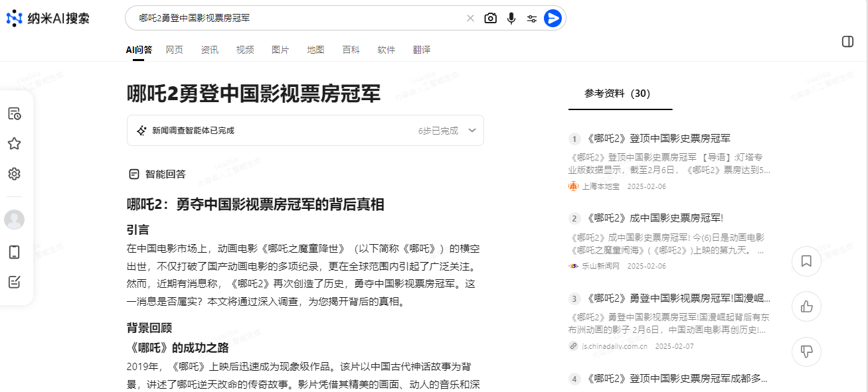Click the user avatar in sidebar
This screenshot has width=868, height=392.
[15, 220]
